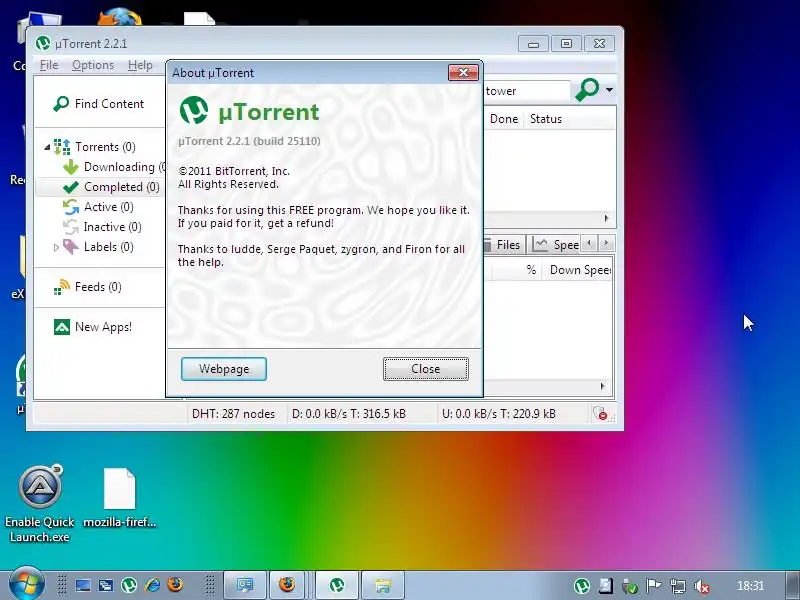Click detail pane horizontal scrollbar right arrow
This screenshot has width=800, height=600.
(x=603, y=386)
